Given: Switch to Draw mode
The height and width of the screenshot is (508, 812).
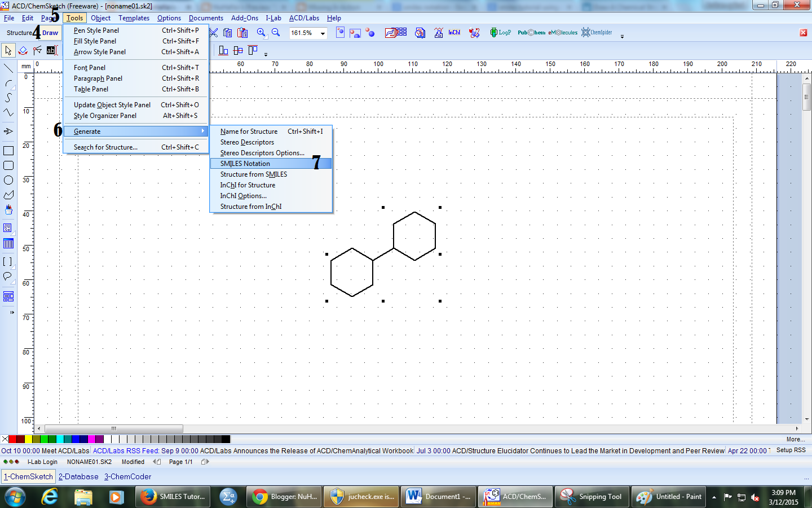Looking at the screenshot, I should pos(50,33).
